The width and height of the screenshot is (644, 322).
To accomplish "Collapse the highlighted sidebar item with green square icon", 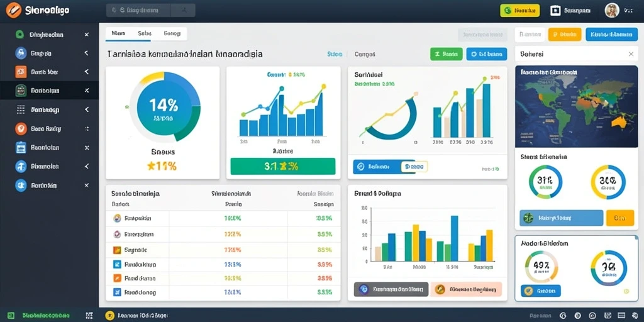I will coord(87,91).
